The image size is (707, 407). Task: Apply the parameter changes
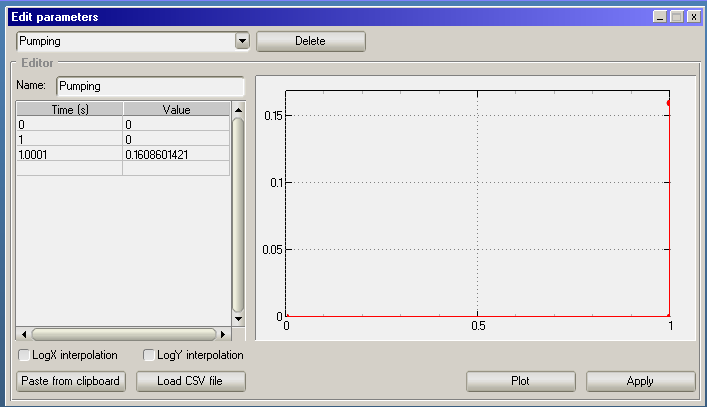(x=640, y=381)
